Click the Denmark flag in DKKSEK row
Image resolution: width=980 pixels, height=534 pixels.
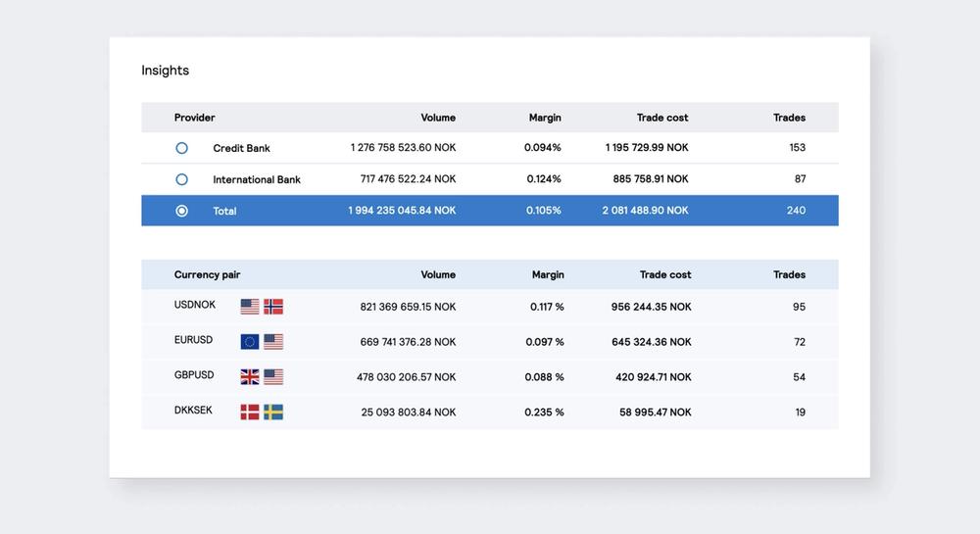point(249,412)
